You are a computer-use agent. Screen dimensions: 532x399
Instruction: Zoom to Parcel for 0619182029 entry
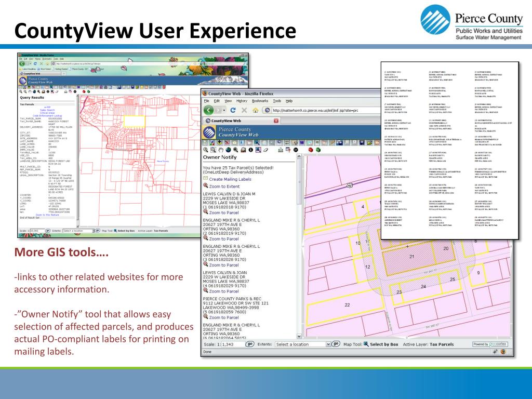[223, 291]
